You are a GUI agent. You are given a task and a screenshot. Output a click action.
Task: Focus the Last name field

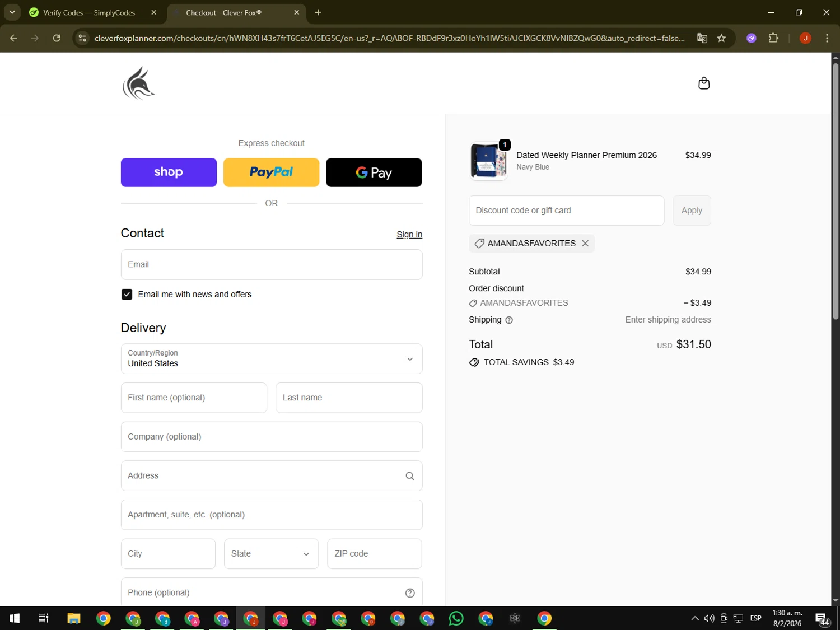tap(349, 398)
